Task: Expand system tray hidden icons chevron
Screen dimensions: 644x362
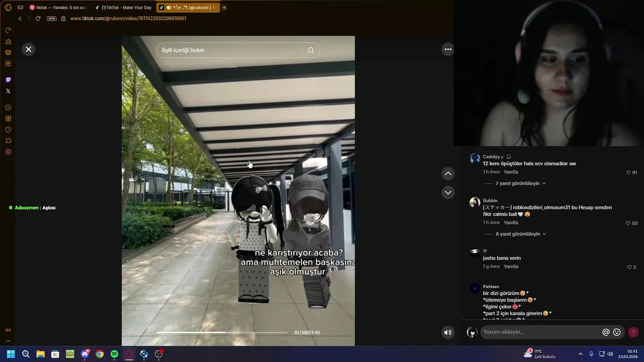Action: tap(580, 354)
